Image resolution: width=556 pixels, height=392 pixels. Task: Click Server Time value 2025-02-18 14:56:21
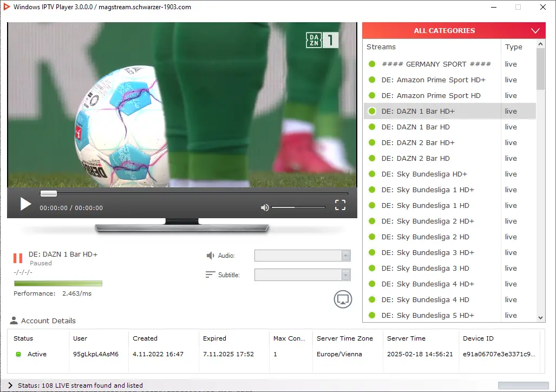[x=420, y=354]
